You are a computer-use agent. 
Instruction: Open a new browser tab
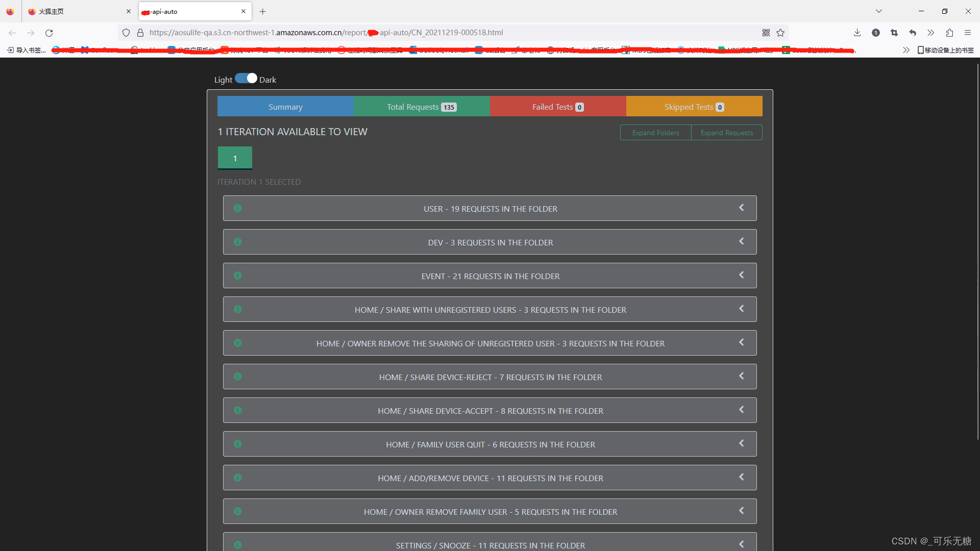click(262, 11)
